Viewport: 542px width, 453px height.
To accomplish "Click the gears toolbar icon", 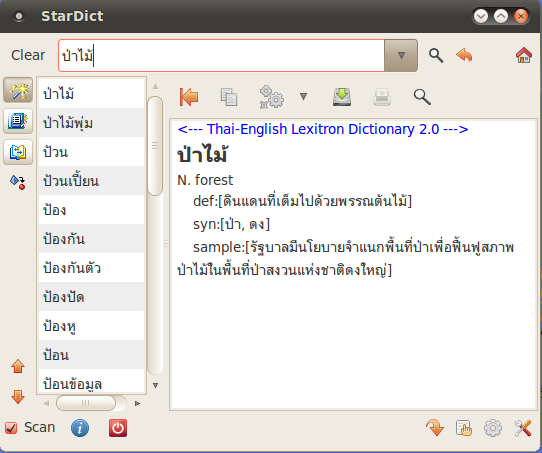I will pyautogui.click(x=272, y=97).
